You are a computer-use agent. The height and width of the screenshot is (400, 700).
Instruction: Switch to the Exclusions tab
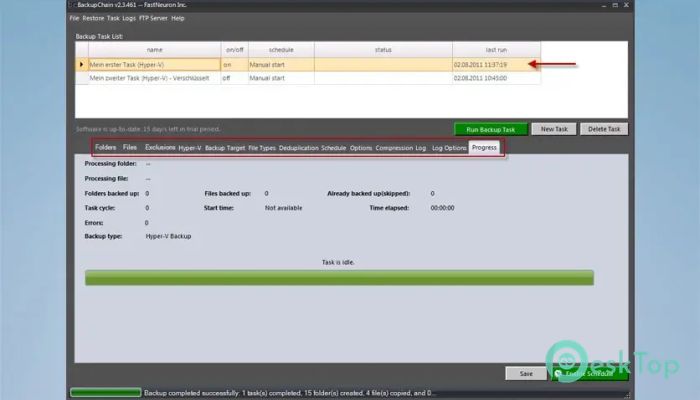click(160, 147)
